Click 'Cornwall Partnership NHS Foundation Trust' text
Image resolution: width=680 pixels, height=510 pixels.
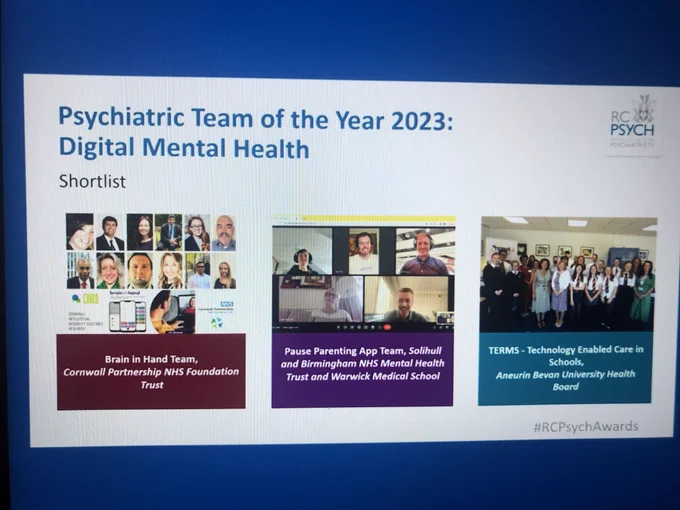pyautogui.click(x=151, y=378)
